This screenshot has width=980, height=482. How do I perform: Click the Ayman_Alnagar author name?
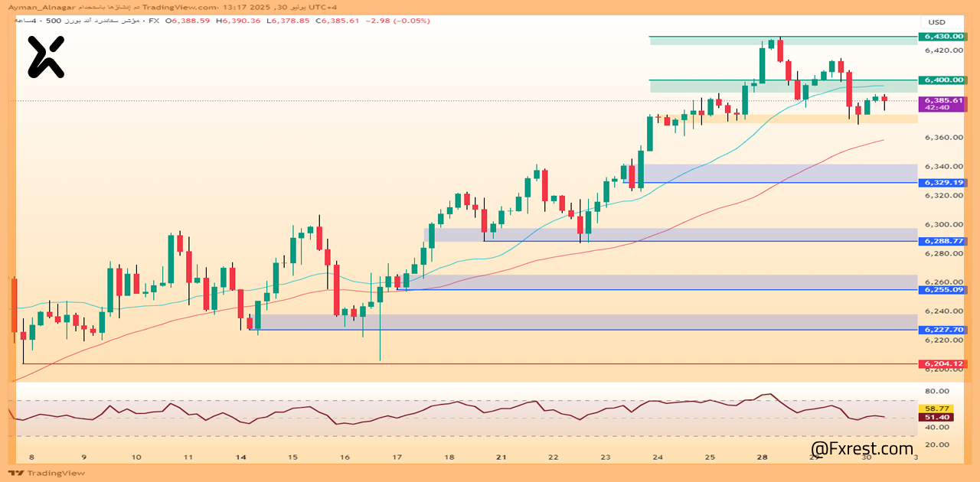coord(41,6)
